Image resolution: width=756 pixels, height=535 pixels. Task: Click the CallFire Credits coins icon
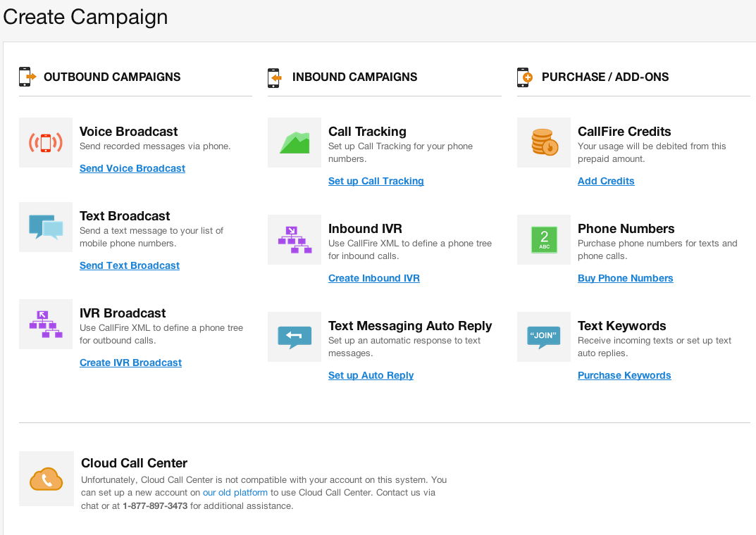(544, 142)
